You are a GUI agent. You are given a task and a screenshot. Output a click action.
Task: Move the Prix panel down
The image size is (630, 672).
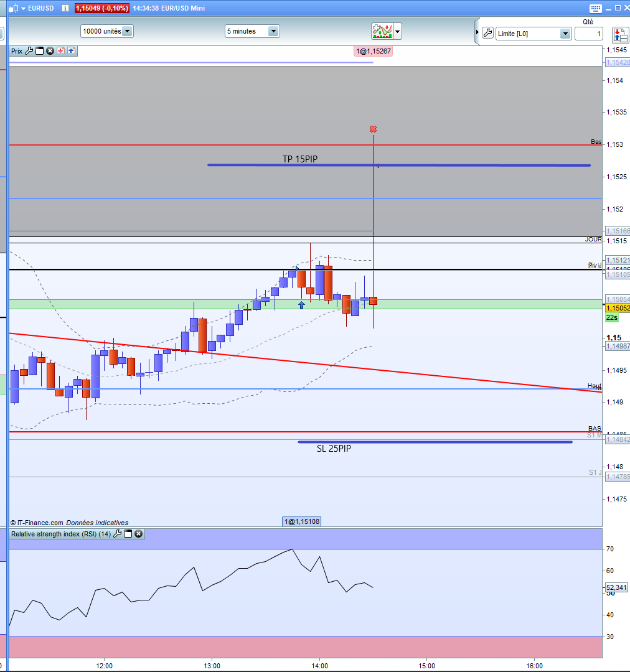[60, 51]
